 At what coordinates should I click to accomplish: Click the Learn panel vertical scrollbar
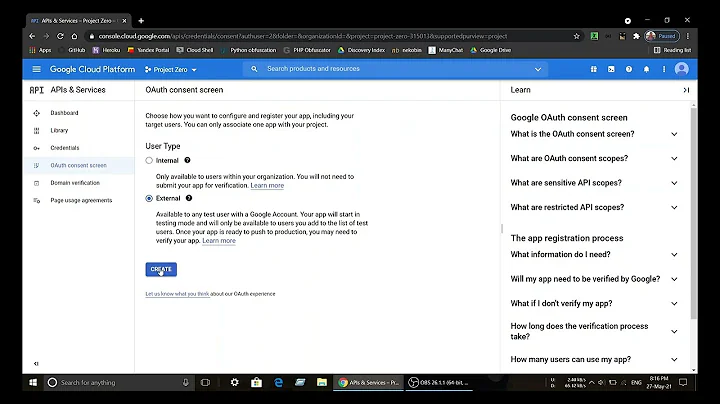coord(693,211)
